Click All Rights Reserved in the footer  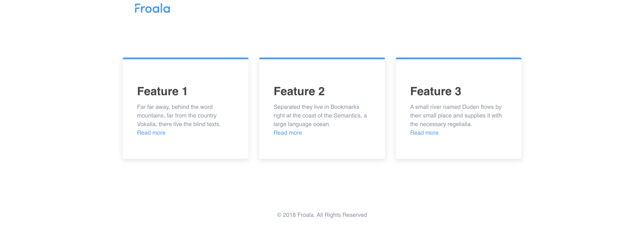coord(342,215)
